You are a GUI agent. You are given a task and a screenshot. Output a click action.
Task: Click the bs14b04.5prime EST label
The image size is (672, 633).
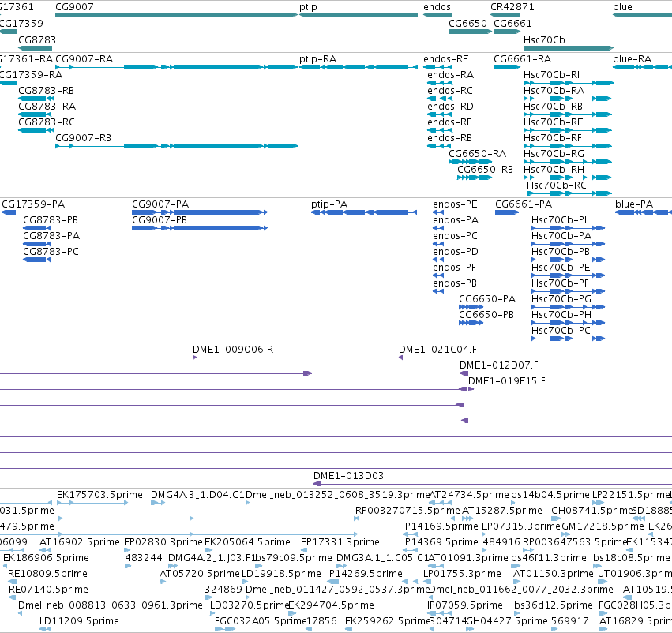(x=550, y=495)
